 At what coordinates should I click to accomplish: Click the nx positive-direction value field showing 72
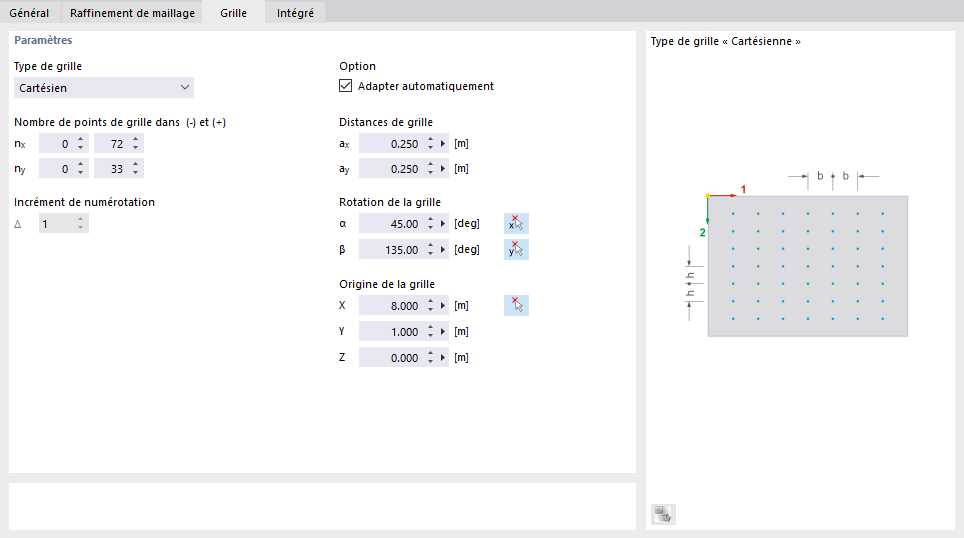110,144
